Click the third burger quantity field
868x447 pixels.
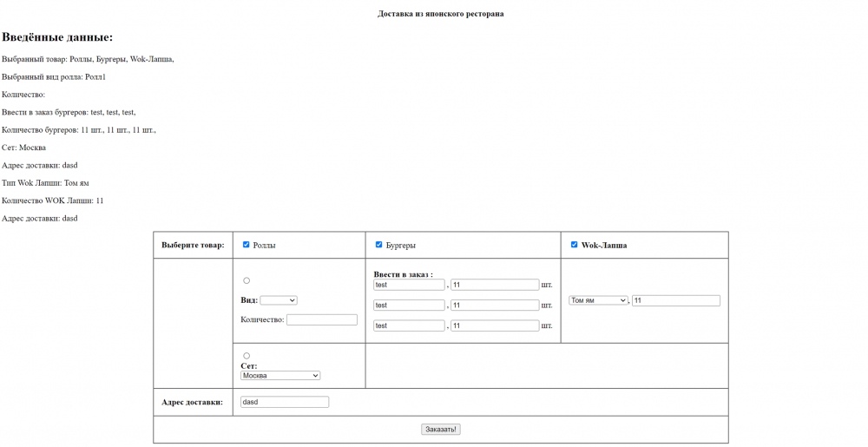(x=495, y=326)
